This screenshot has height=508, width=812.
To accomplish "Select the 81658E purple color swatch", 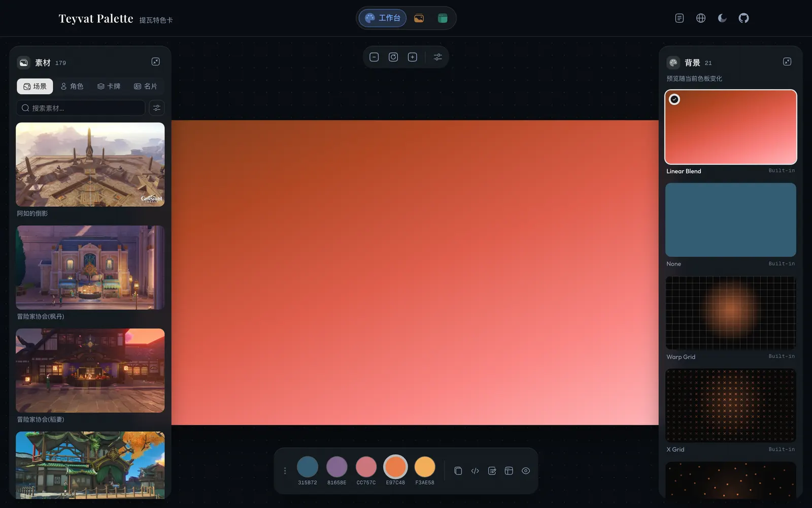I will click(337, 466).
